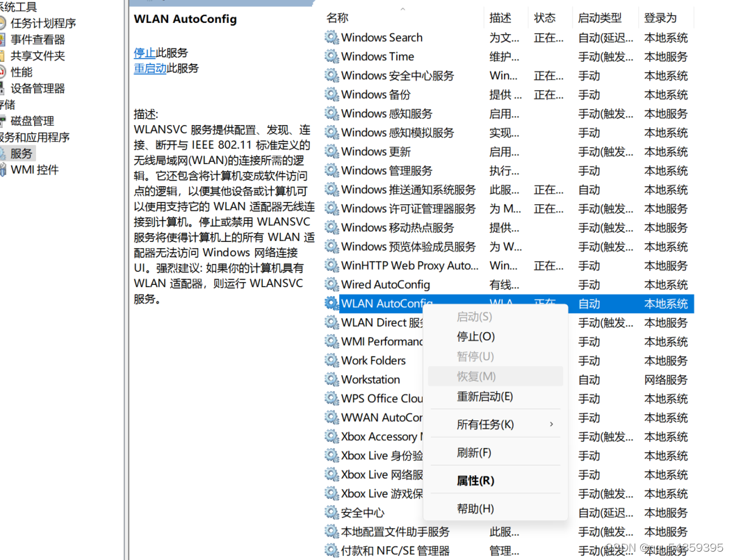Select 共享文件夹 in the left tree
The image size is (734, 560).
tap(38, 56)
